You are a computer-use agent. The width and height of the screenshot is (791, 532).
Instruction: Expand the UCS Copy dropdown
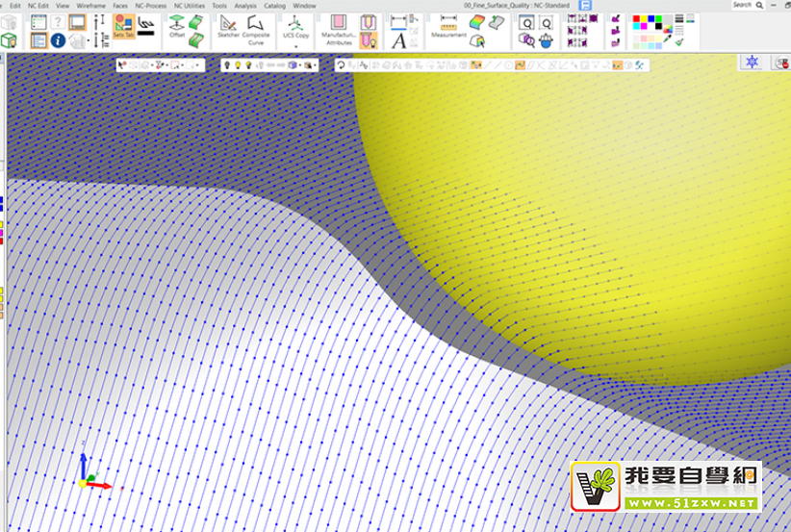pyautogui.click(x=295, y=44)
